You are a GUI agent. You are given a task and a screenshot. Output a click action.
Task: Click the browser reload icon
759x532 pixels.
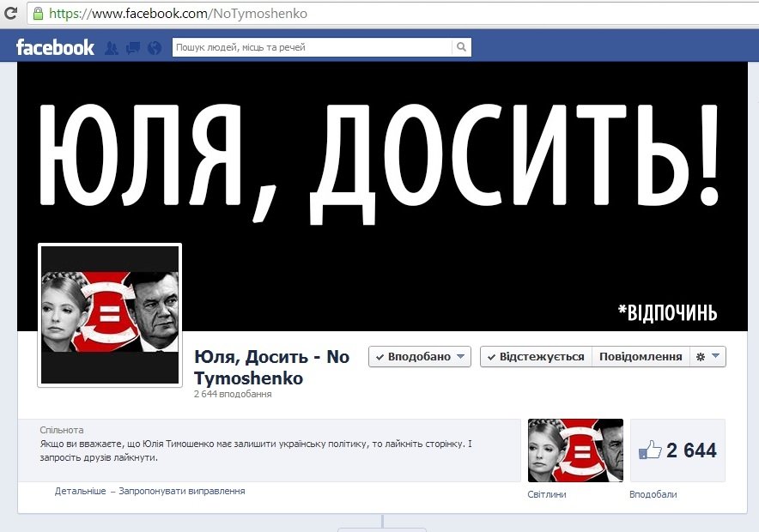coord(10,14)
